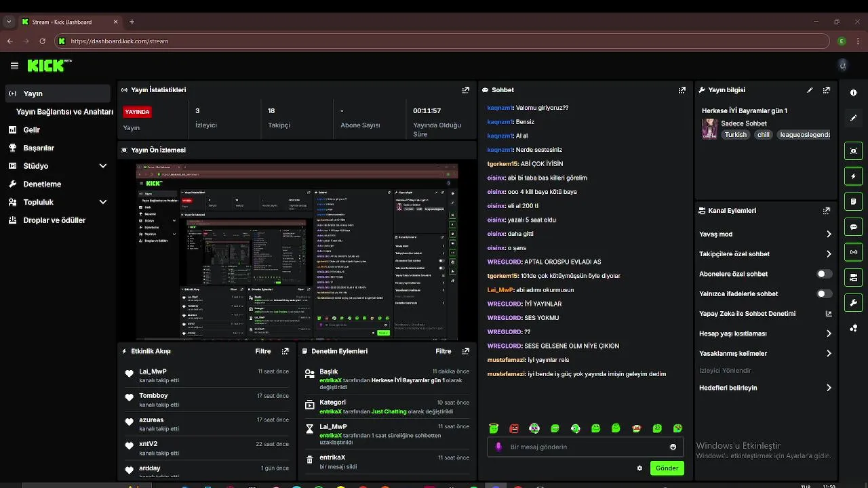This screenshot has height=488, width=868.
Task: Pop out the Yayın İstatistikleri panel
Action: 465,89
